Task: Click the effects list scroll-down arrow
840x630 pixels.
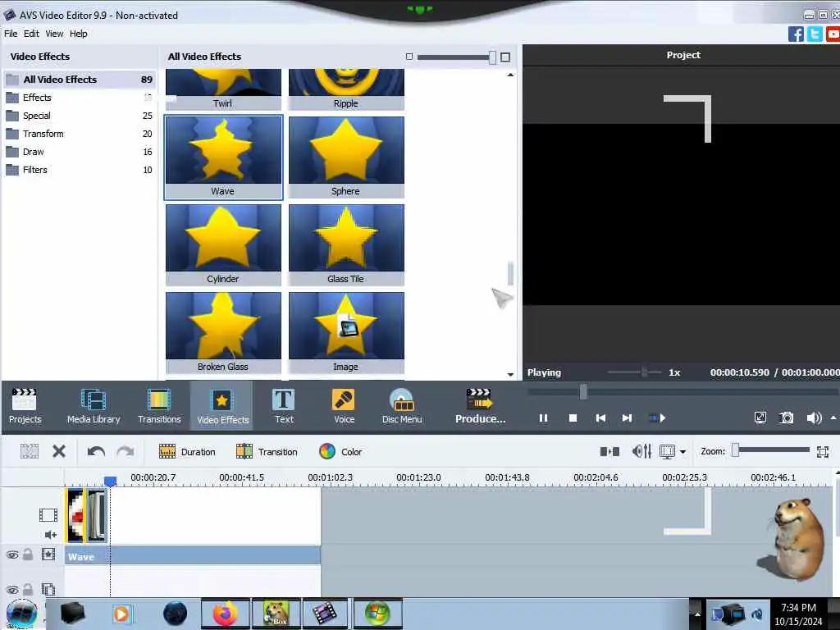Action: (510, 374)
